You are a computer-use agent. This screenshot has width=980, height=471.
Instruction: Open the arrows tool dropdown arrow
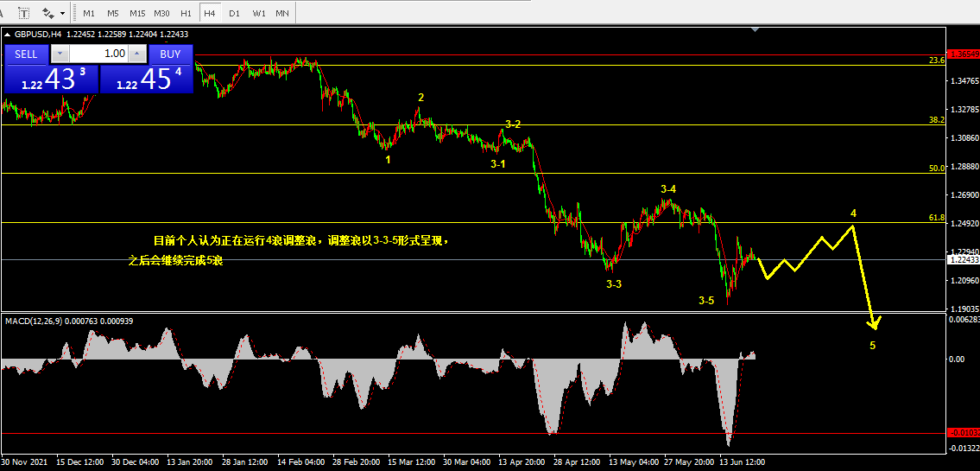pos(62,12)
